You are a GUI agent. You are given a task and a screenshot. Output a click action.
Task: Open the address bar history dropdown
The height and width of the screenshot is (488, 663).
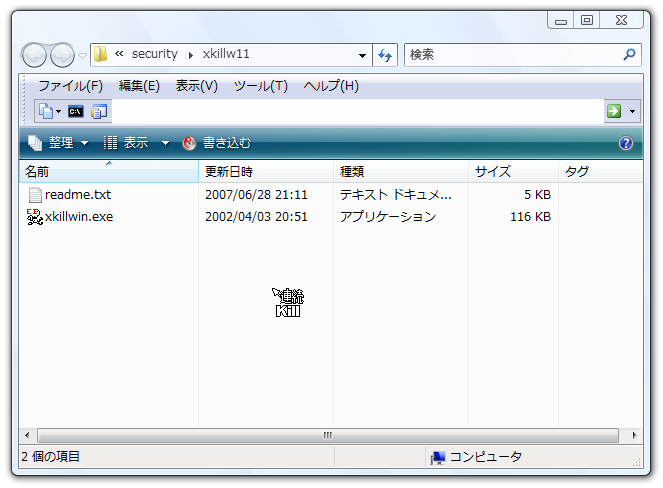(362, 55)
